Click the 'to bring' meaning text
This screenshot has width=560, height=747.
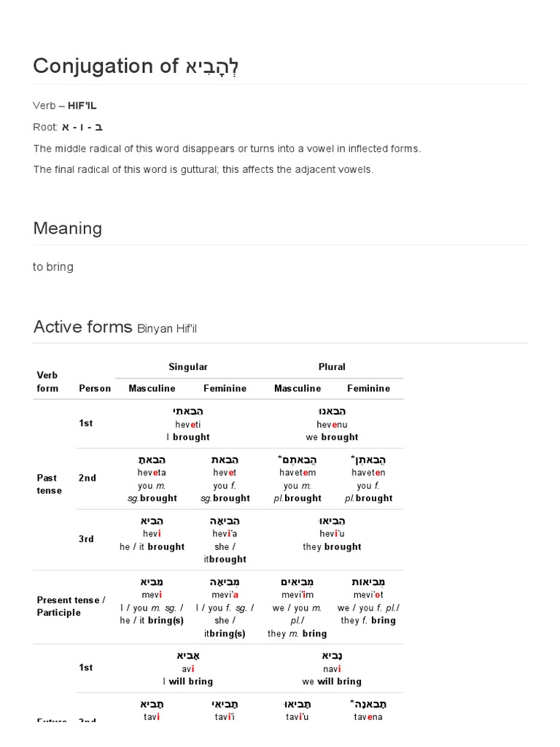53,267
